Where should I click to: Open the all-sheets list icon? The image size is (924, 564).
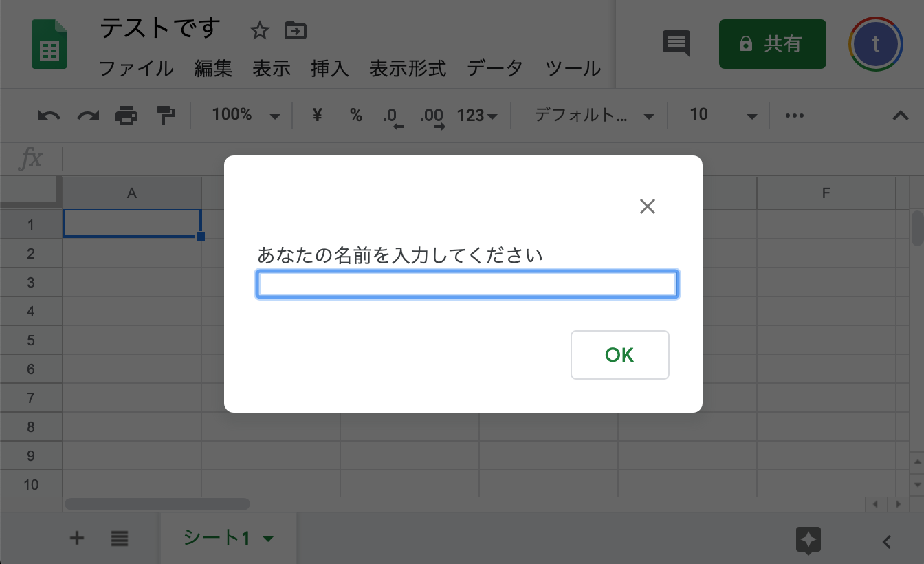tap(119, 539)
